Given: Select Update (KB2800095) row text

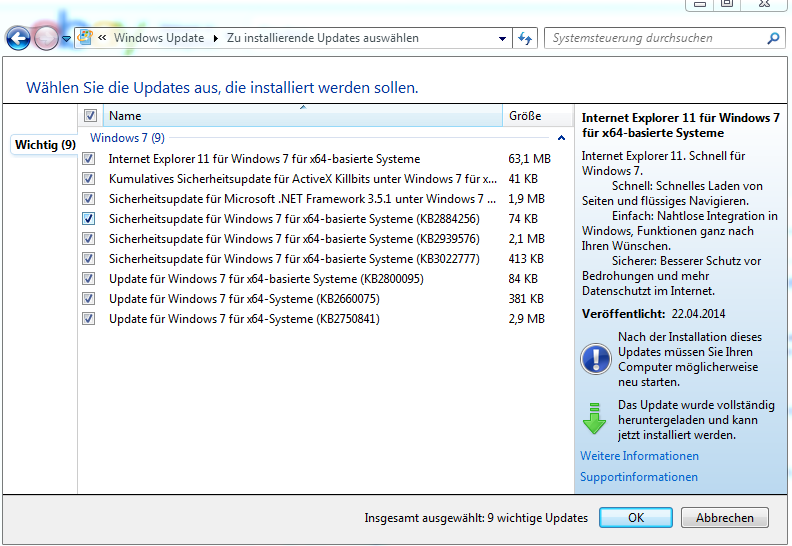Looking at the screenshot, I should click(266, 279).
